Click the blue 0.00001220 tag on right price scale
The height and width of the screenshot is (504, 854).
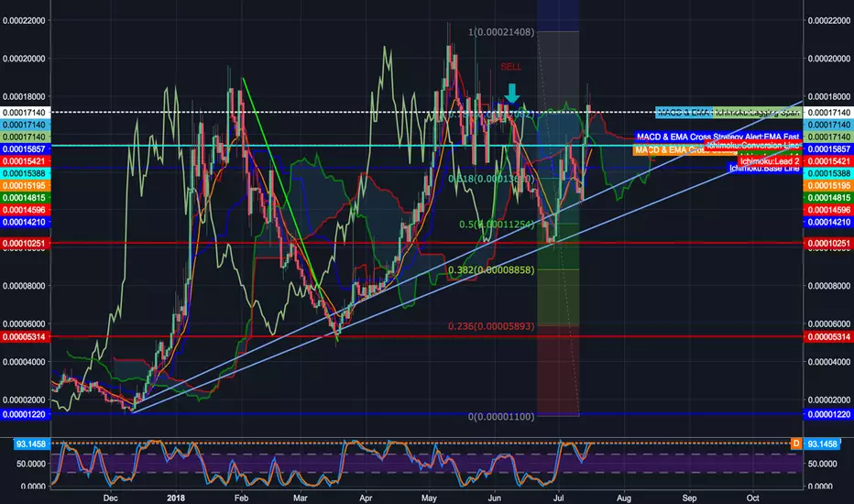tap(827, 414)
